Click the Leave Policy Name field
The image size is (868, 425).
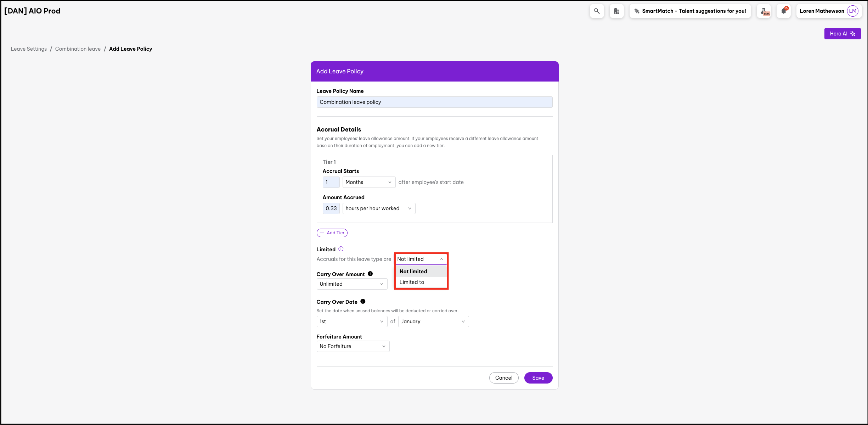[434, 102]
